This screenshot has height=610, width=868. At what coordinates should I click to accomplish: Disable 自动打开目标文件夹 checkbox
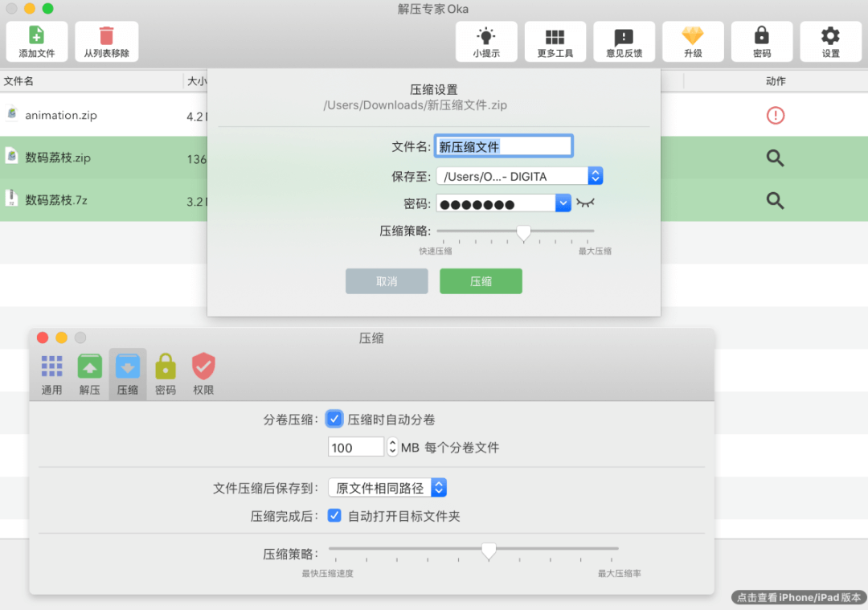coord(335,516)
